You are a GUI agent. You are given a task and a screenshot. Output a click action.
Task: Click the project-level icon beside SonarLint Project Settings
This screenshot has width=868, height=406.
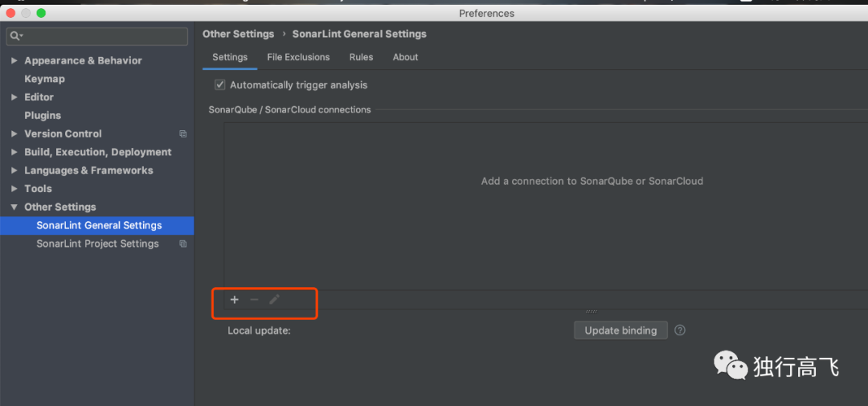[182, 244]
